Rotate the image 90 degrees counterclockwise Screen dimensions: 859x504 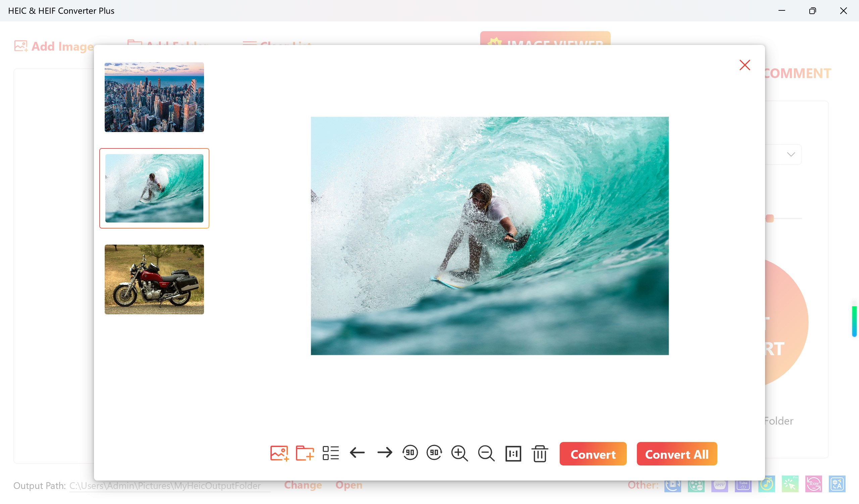(x=410, y=453)
